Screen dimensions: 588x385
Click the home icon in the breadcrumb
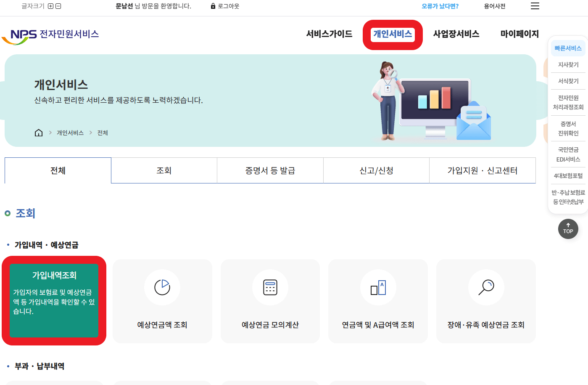(38, 132)
